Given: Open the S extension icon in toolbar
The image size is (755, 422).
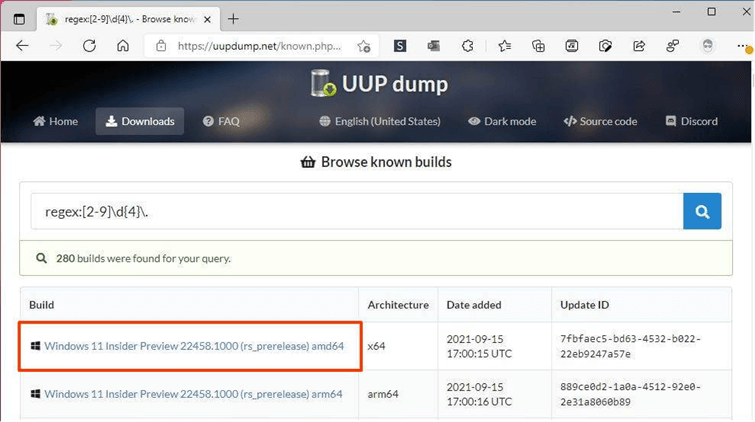Looking at the screenshot, I should pyautogui.click(x=400, y=46).
